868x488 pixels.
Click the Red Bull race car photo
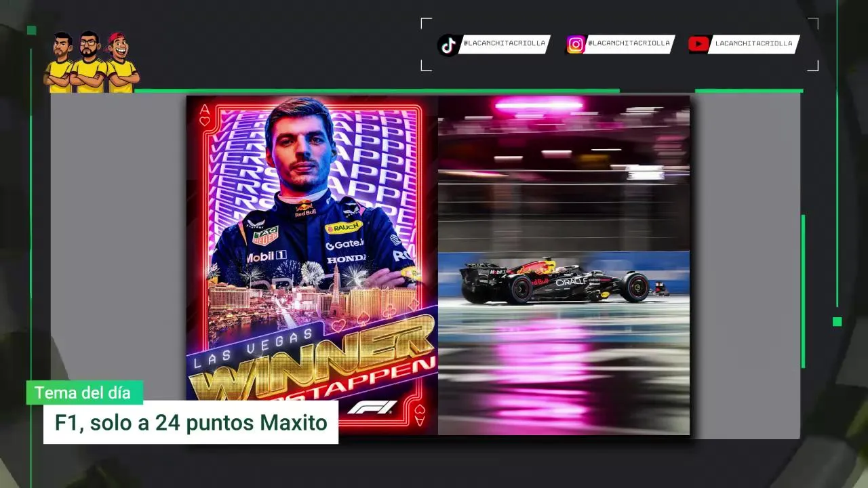click(x=564, y=265)
